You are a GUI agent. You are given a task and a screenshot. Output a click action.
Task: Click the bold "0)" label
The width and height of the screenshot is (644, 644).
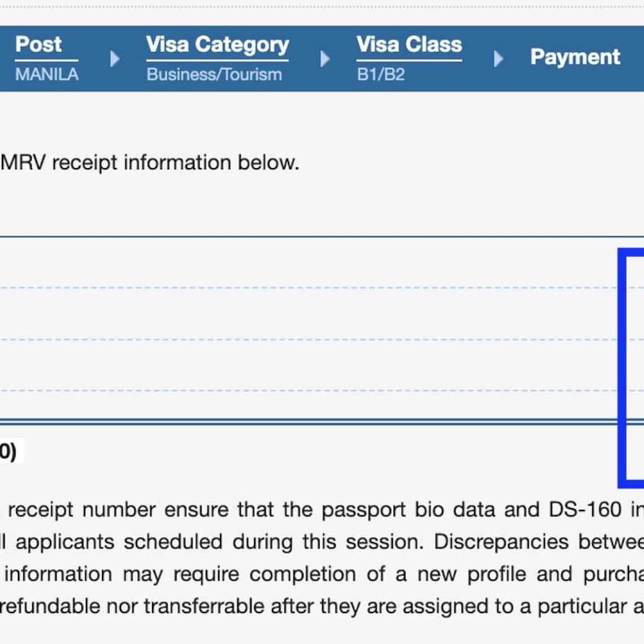click(x=8, y=452)
